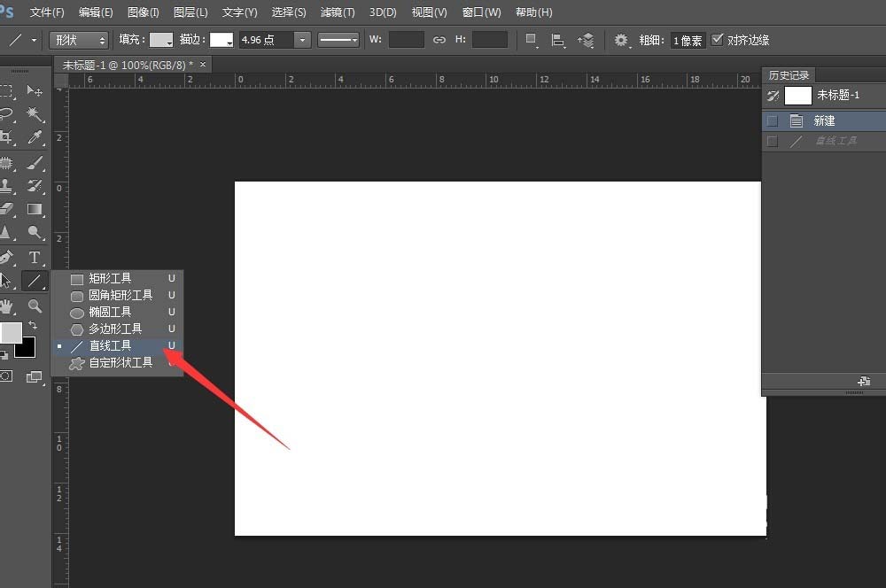Select the Zoom tool
Screen dimensions: 886x588
point(35,307)
